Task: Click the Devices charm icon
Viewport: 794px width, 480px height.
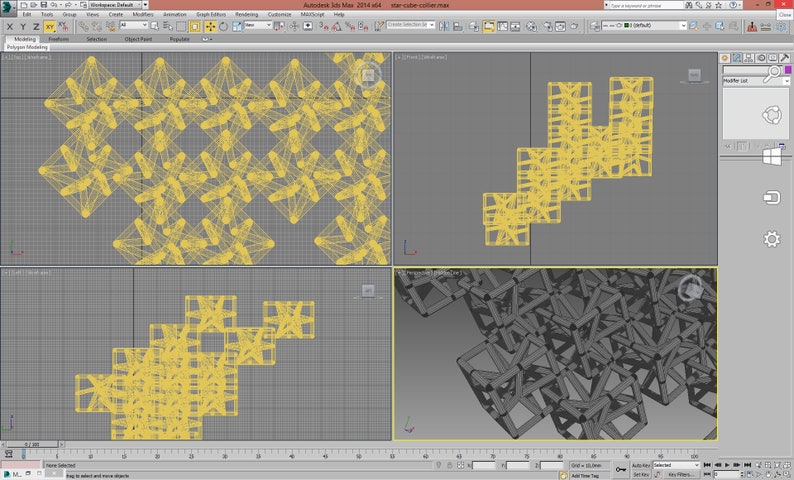Action: pos(772,197)
